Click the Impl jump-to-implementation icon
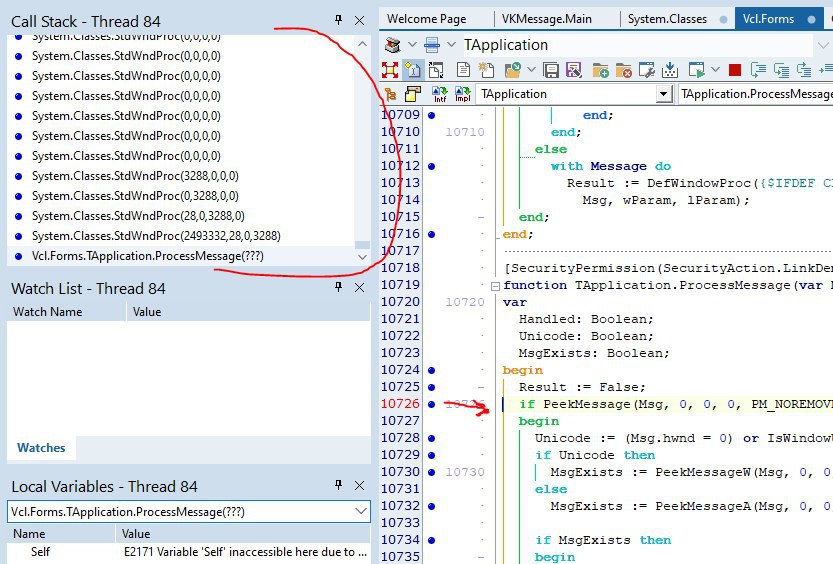This screenshot has height=564, width=833. 463,94
